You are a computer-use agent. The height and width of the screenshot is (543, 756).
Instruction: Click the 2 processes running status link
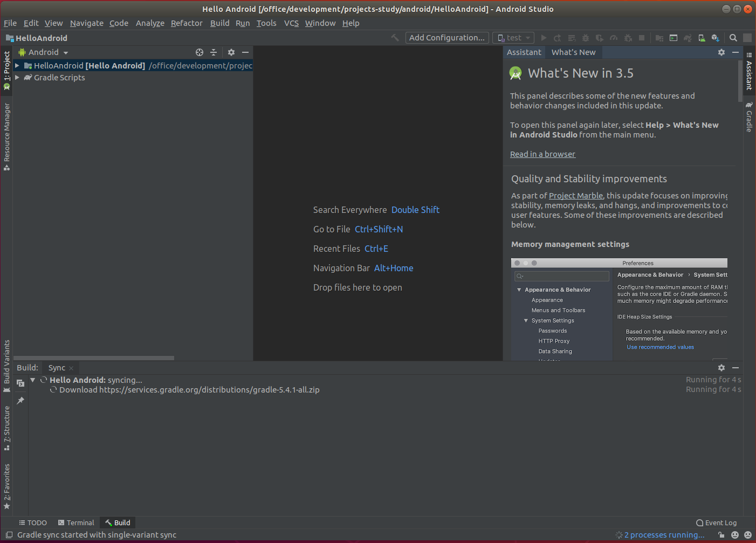664,535
